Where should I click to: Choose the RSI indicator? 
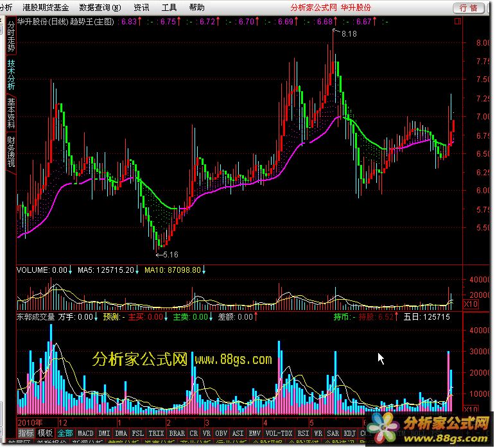pos(303,433)
